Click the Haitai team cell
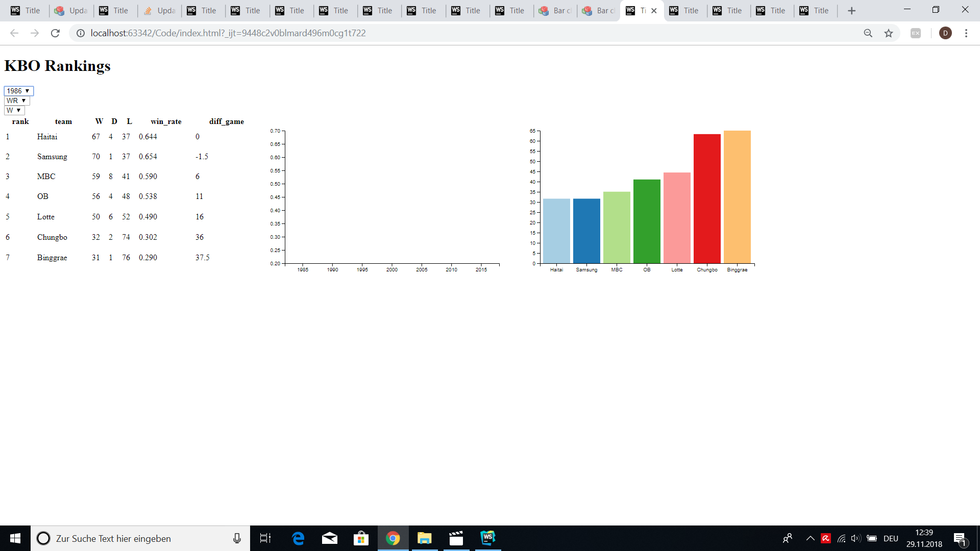Viewport: 980px width, 551px height. pos(47,137)
